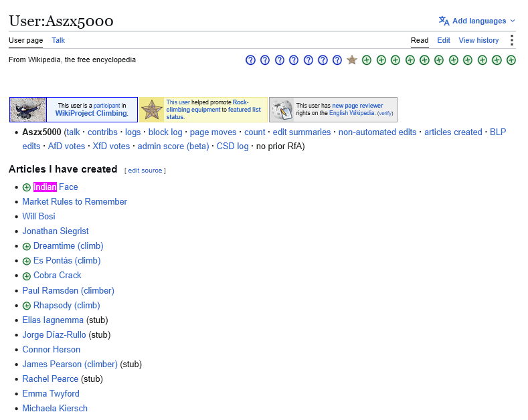
Task: Open the Cobra Crack article link
Action: coord(58,276)
